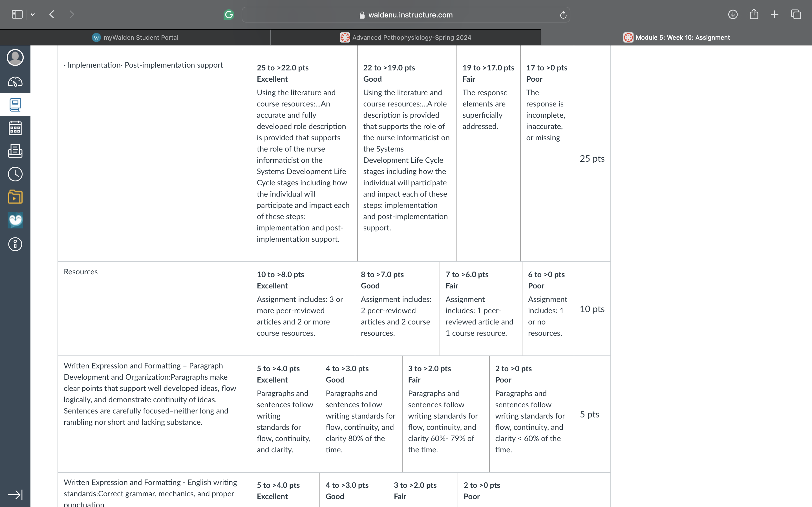Screen dimensions: 812x507
Task: Open the Help info icon
Action: [x=15, y=244]
